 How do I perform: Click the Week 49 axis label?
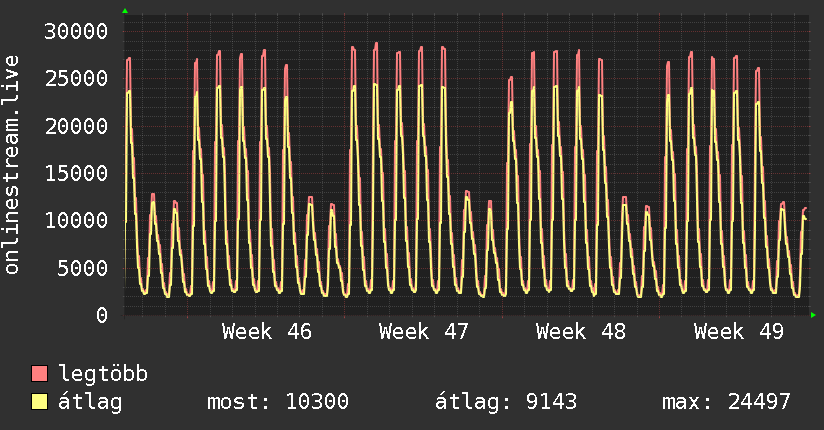[x=738, y=332]
